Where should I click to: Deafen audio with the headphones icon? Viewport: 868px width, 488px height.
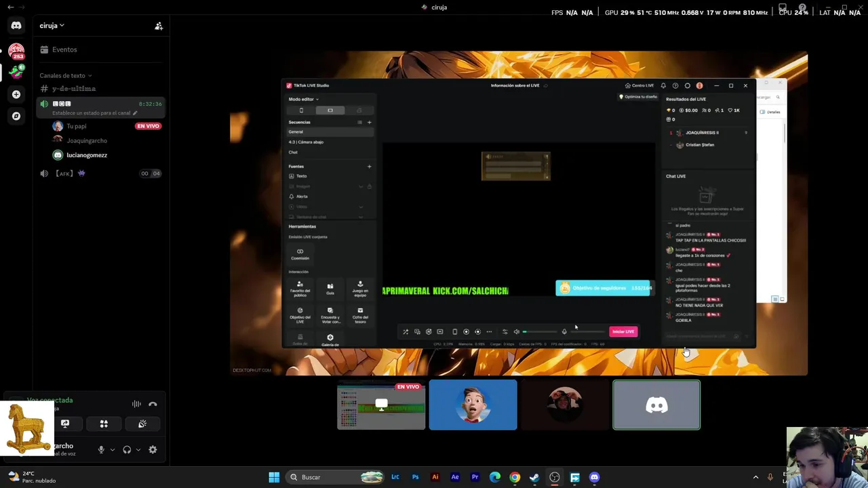127,449
